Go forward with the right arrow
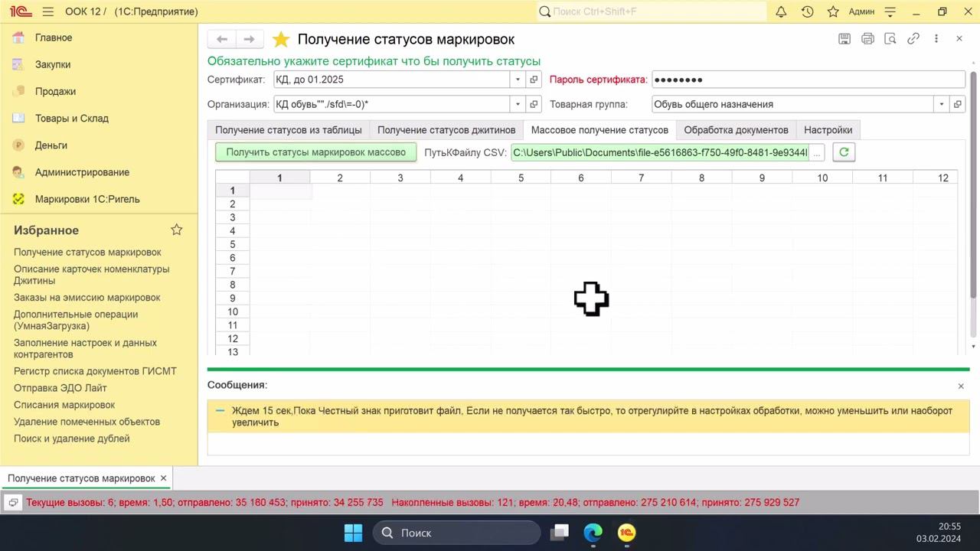This screenshot has height=551, width=980. click(249, 39)
